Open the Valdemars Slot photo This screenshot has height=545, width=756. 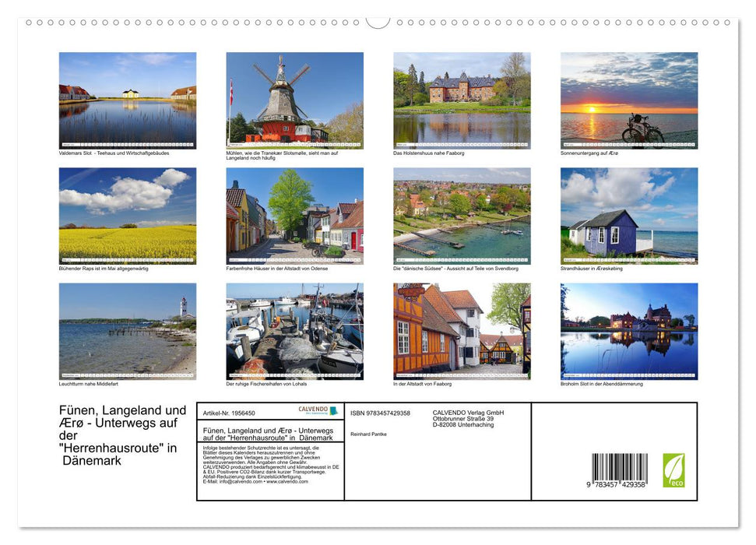(127, 100)
